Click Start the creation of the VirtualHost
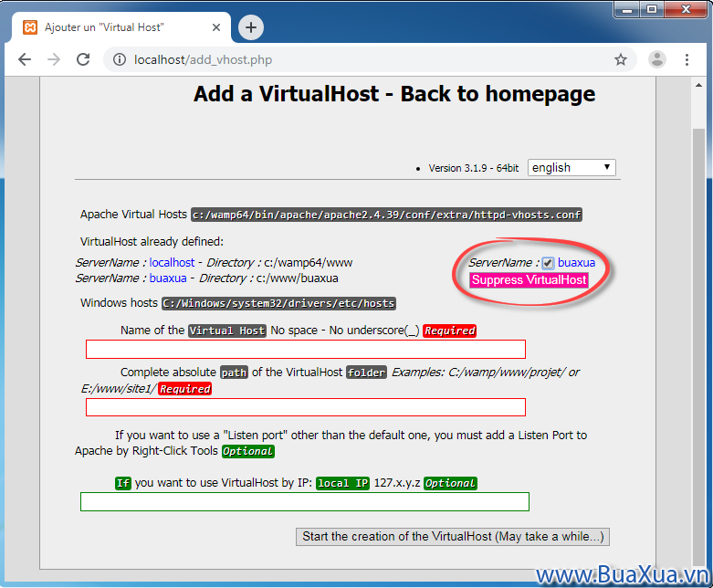The width and height of the screenshot is (713, 588). (453, 537)
